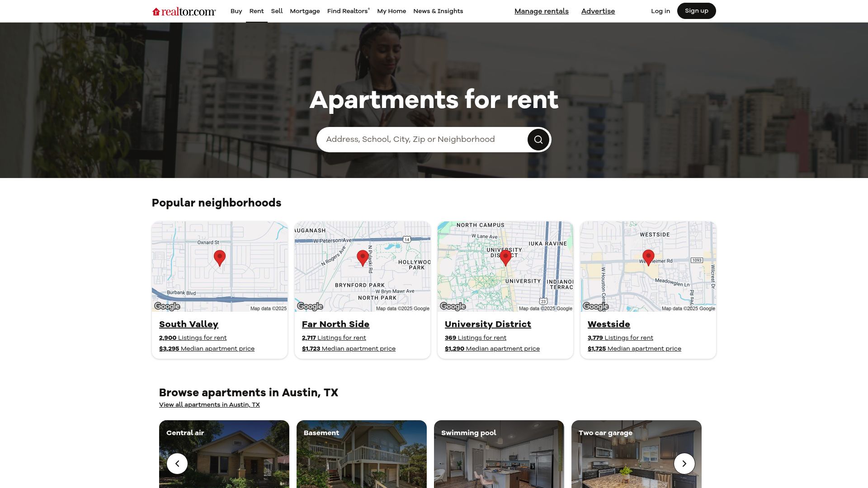Open Westside neighborhood link
The width and height of the screenshot is (868, 488).
click(609, 324)
